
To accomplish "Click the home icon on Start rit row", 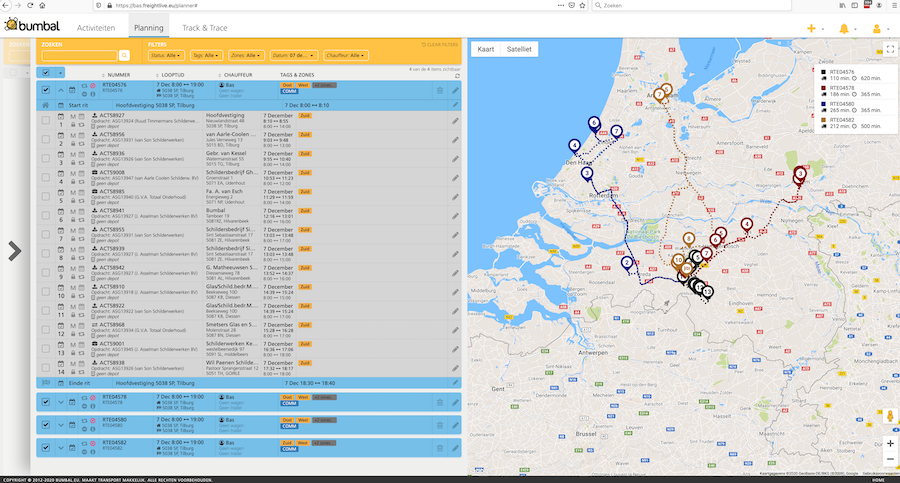I will coord(46,105).
